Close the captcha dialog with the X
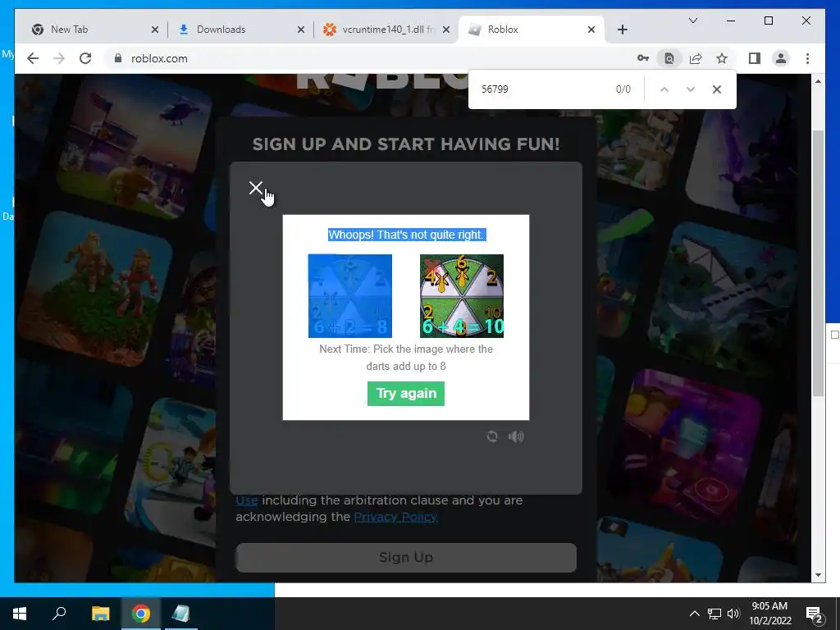Viewport: 840px width, 630px height. [x=256, y=188]
